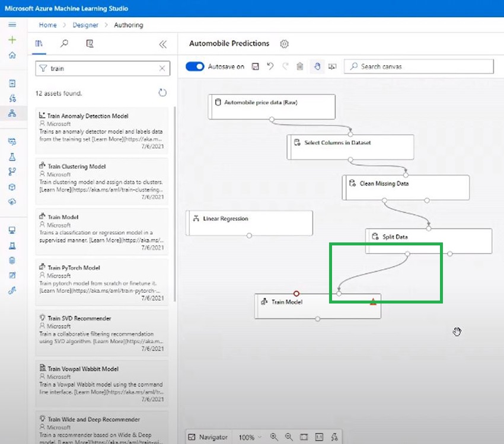Click the Train Model output port
Viewport: 504px width, 444px height.
pyautogui.click(x=318, y=319)
